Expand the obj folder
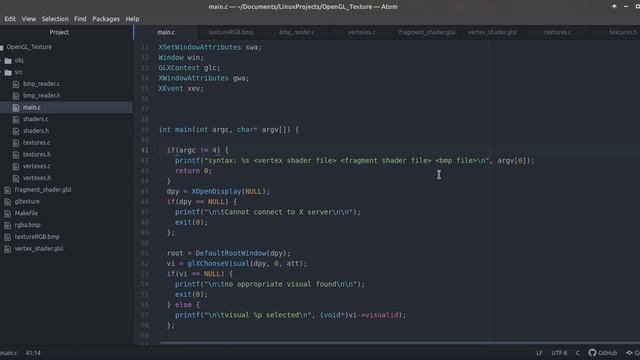The width and height of the screenshot is (640, 360). coord(19,60)
